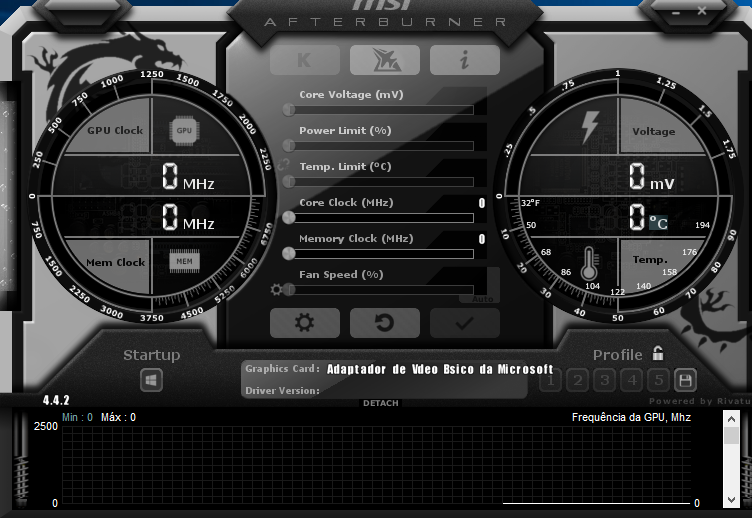This screenshot has width=752, height=518.
Task: Click the version number 4.4.2
Action: [56, 400]
